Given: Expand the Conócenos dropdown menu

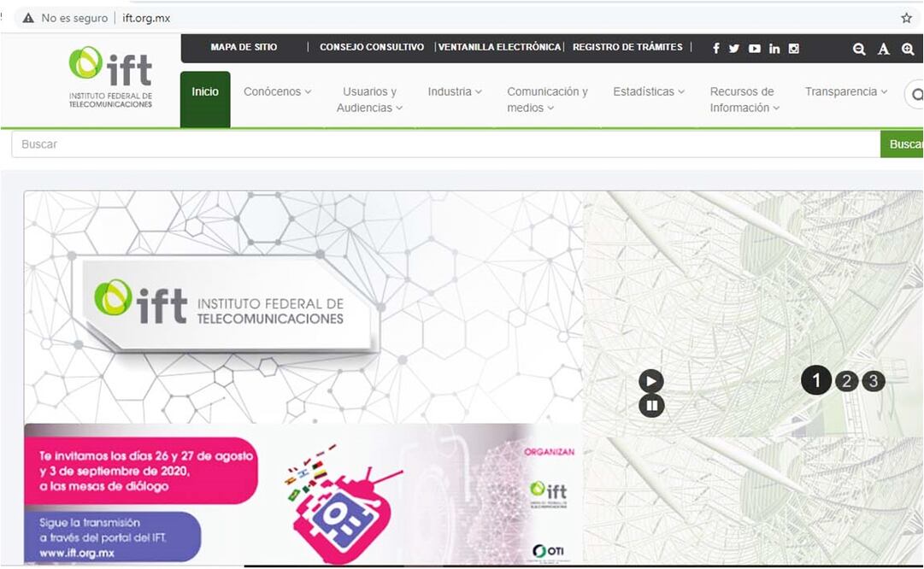Looking at the screenshot, I should pyautogui.click(x=277, y=91).
